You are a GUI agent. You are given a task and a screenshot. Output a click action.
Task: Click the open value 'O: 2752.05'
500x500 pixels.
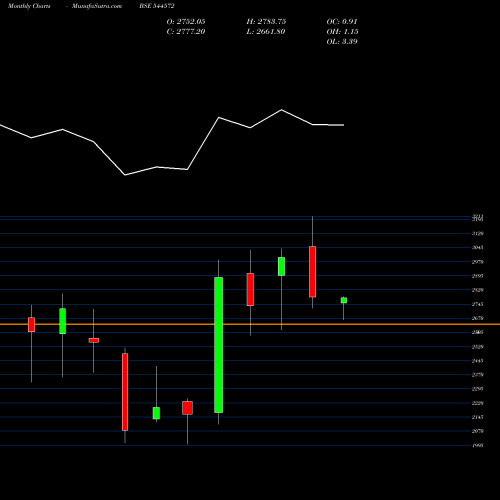coord(186,21)
